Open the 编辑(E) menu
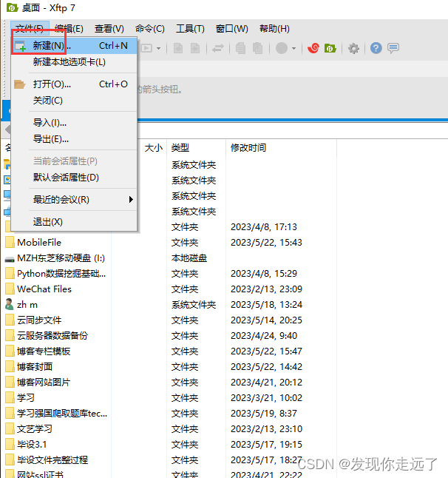 point(69,29)
